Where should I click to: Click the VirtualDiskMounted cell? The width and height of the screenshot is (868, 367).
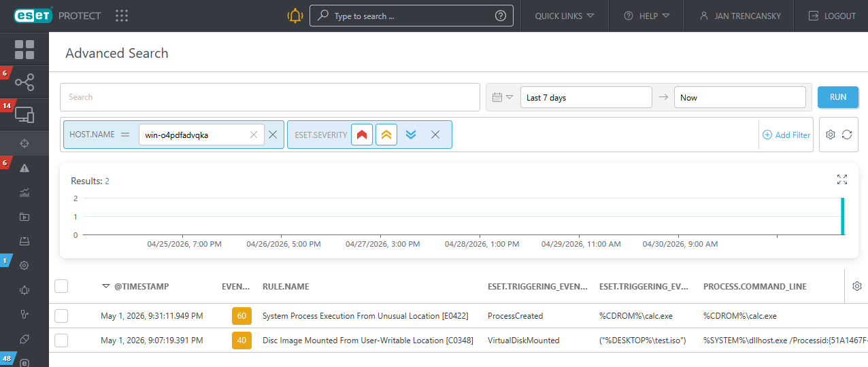click(524, 340)
